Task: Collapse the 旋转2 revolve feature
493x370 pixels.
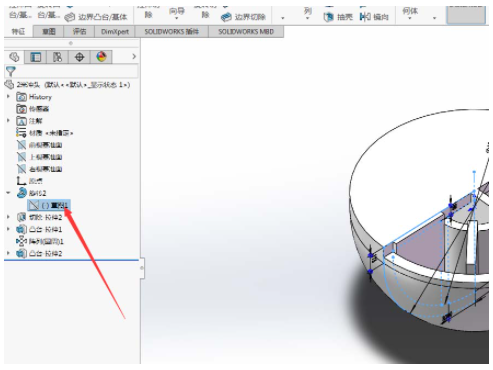Action: 8,193
